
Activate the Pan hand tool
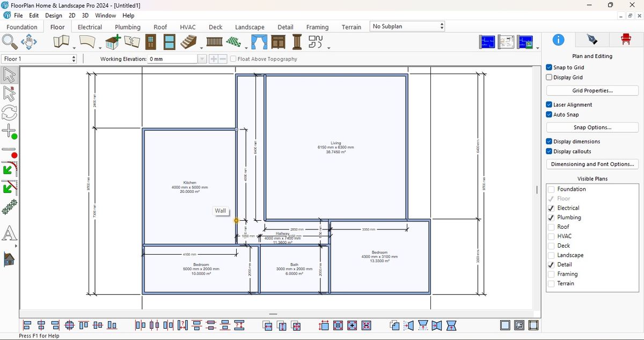(x=29, y=42)
